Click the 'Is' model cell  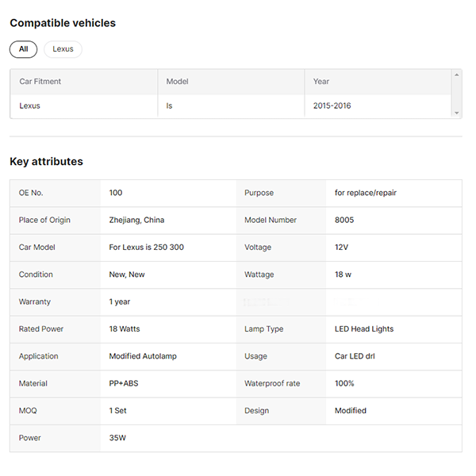(x=170, y=106)
